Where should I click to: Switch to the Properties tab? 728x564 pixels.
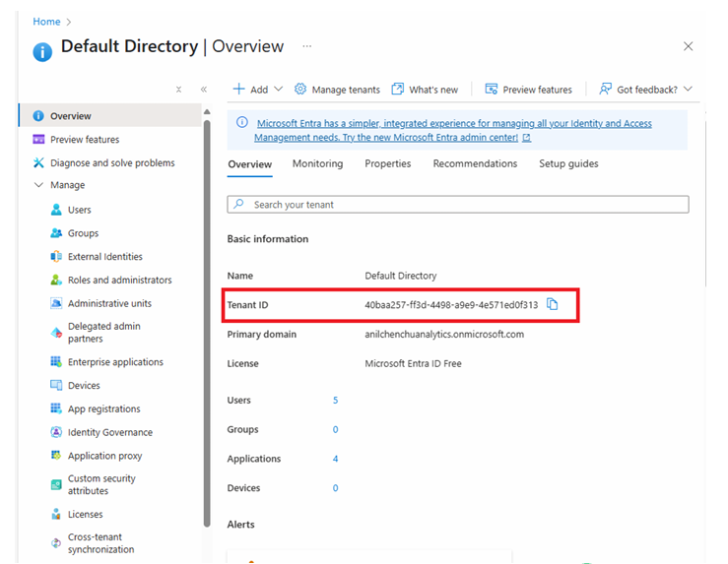click(387, 164)
